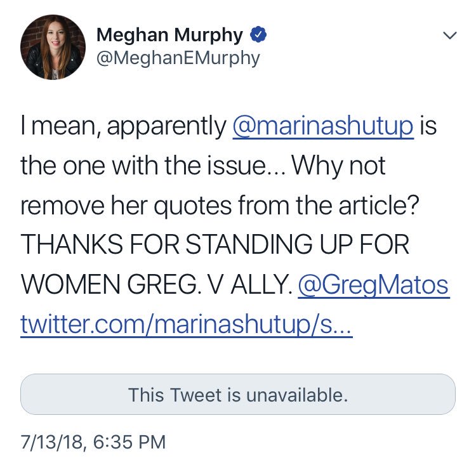Open the @MeghanEMurphy handle

[178, 58]
